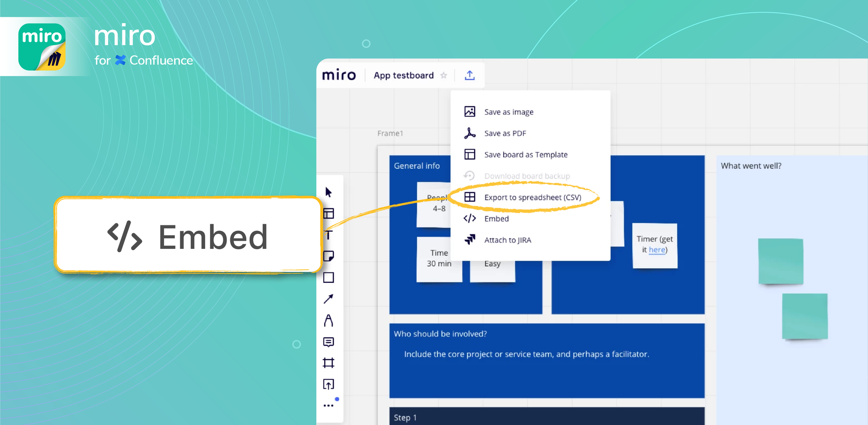Image resolution: width=868 pixels, height=425 pixels.
Task: Select the Easy sticky note
Action: click(492, 271)
